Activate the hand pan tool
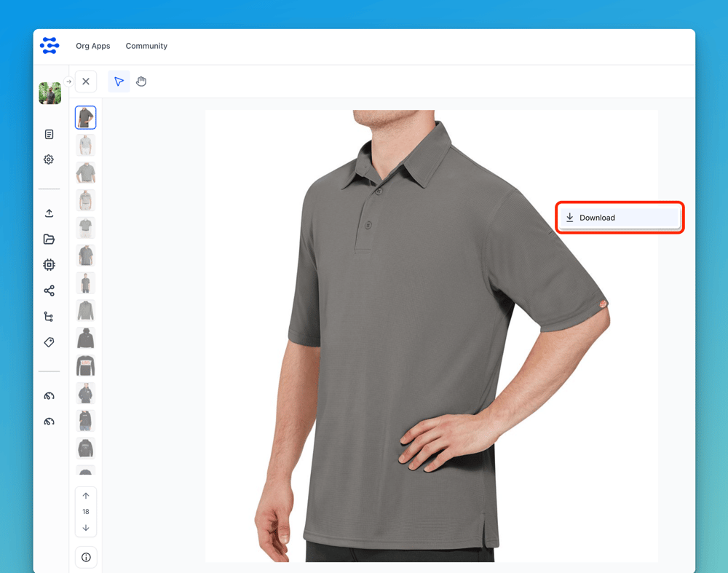 click(141, 82)
